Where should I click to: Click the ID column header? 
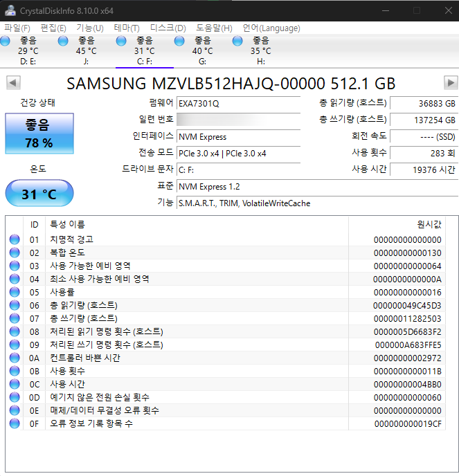(x=35, y=225)
